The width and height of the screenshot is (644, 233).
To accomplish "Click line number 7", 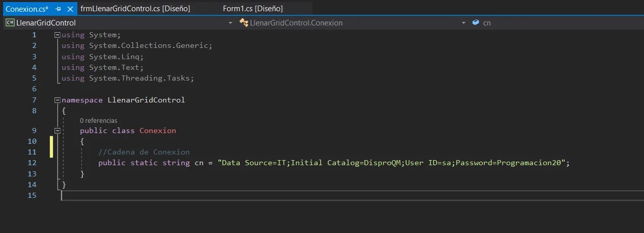I will [x=34, y=100].
